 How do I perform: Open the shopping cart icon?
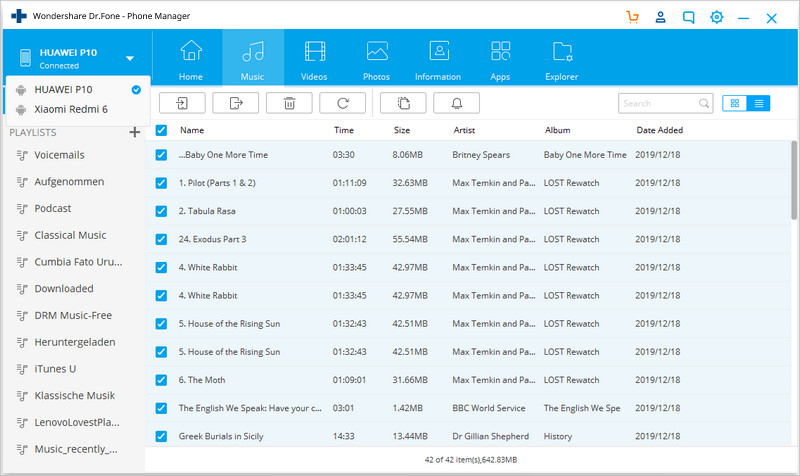click(x=633, y=17)
